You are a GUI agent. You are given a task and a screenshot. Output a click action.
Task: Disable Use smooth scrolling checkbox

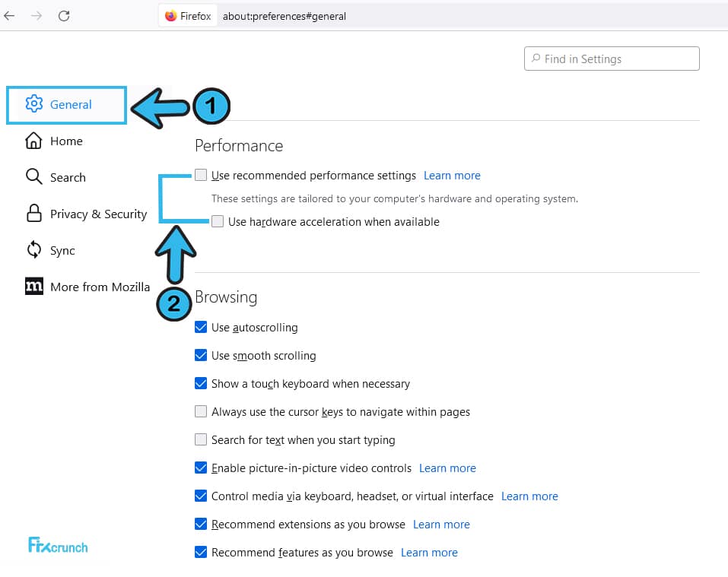click(x=201, y=355)
